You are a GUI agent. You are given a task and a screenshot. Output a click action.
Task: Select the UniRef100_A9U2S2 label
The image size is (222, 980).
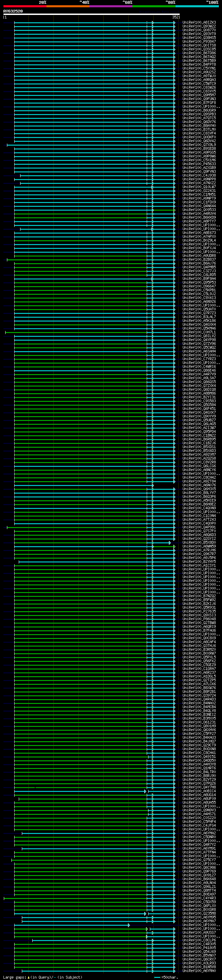click(x=199, y=72)
